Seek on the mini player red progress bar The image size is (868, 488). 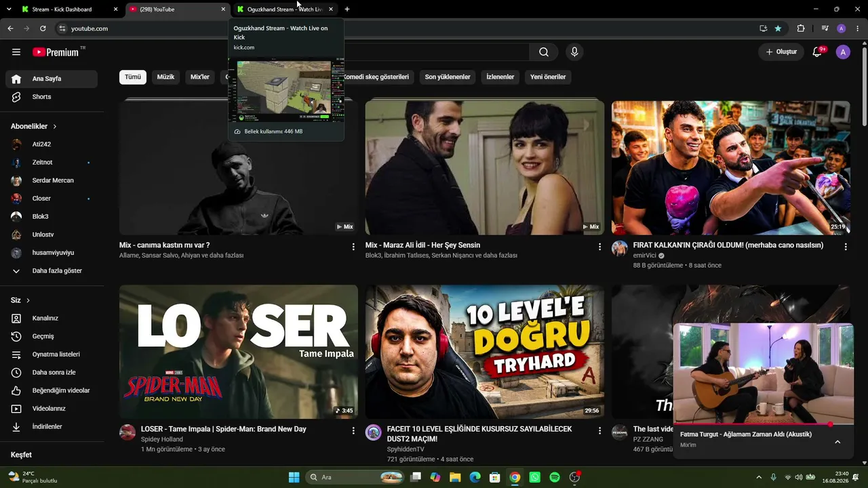(x=764, y=424)
